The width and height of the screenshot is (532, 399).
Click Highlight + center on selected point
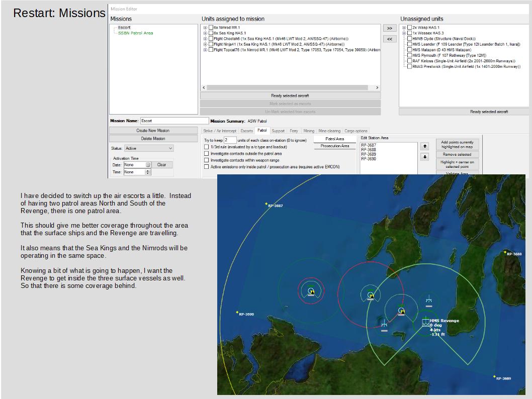click(x=458, y=164)
